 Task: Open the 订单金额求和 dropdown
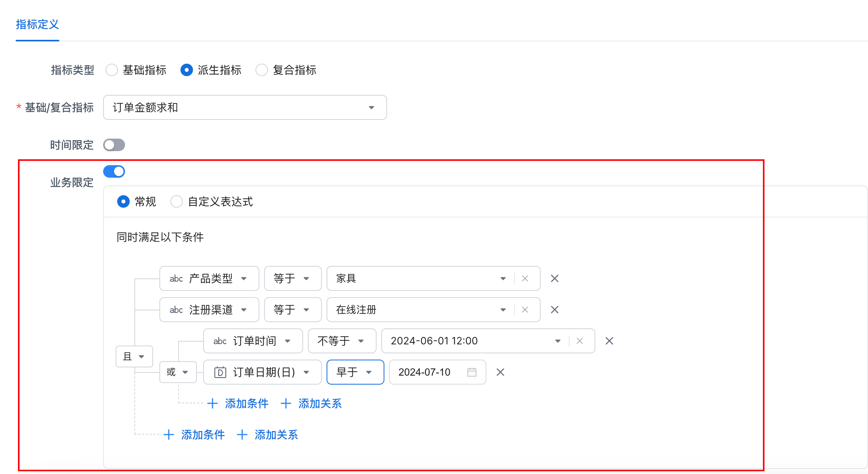[x=245, y=107]
